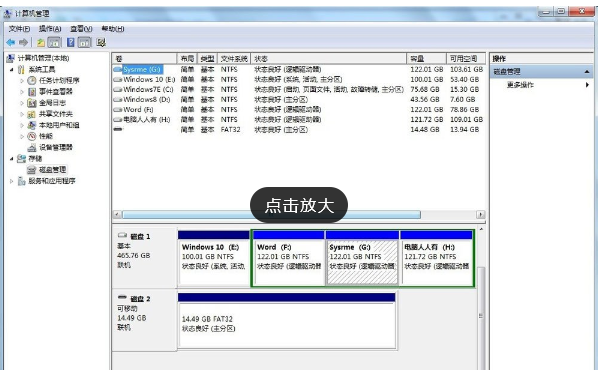Sort by the 文件系统 column header
Image resolution: width=598 pixels, height=370 pixels.
[234, 59]
